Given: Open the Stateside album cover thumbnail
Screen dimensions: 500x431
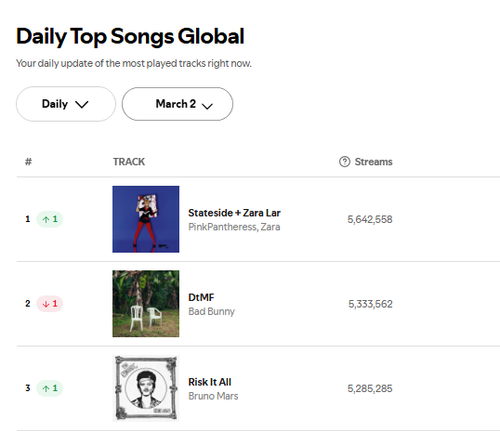Looking at the screenshot, I should 146,219.
